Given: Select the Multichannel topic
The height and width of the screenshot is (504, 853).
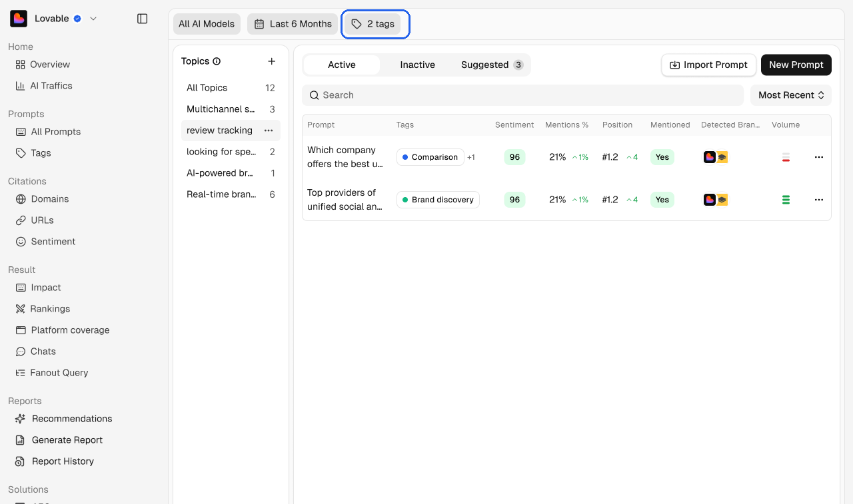Looking at the screenshot, I should pyautogui.click(x=231, y=109).
